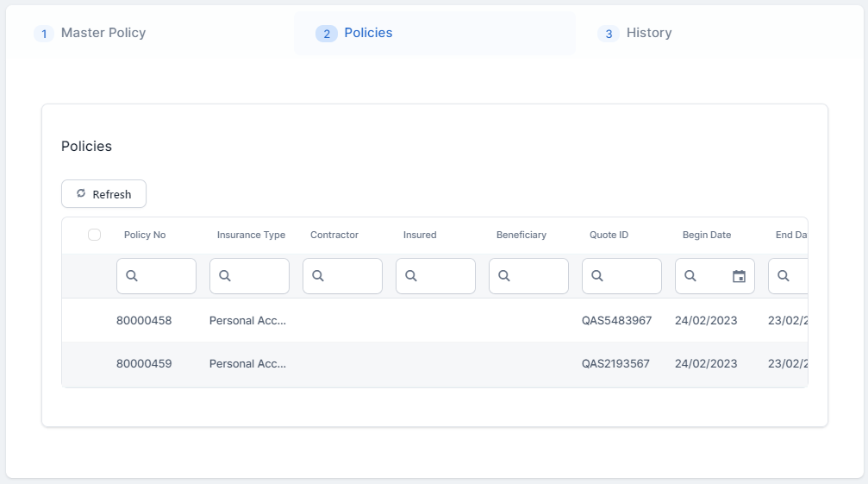The height and width of the screenshot is (484, 868).
Task: Click the search icon in Policy No filter
Action: (x=132, y=276)
